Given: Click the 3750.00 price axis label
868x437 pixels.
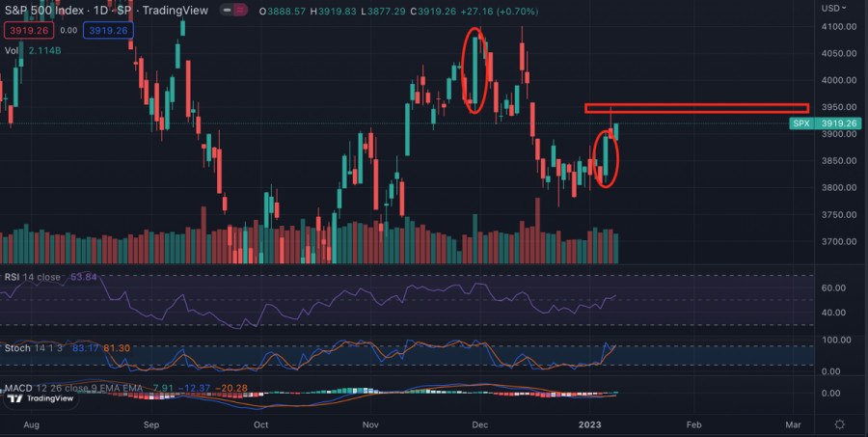Looking at the screenshot, I should (839, 215).
